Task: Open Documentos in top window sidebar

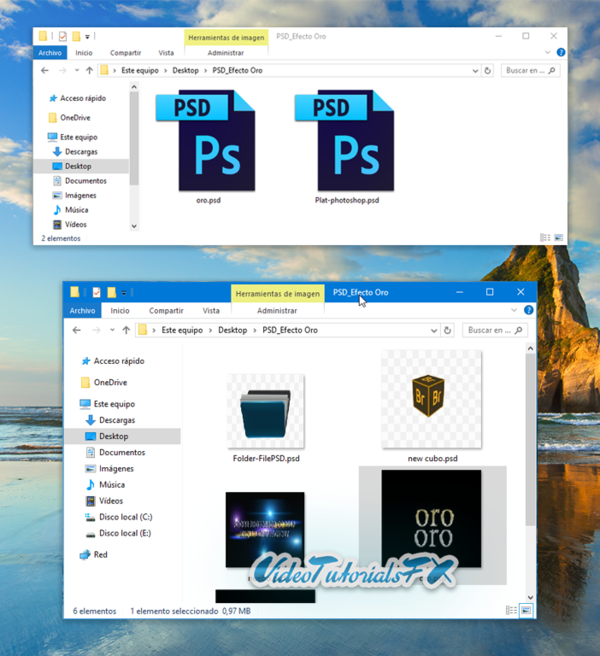Action: [79, 181]
